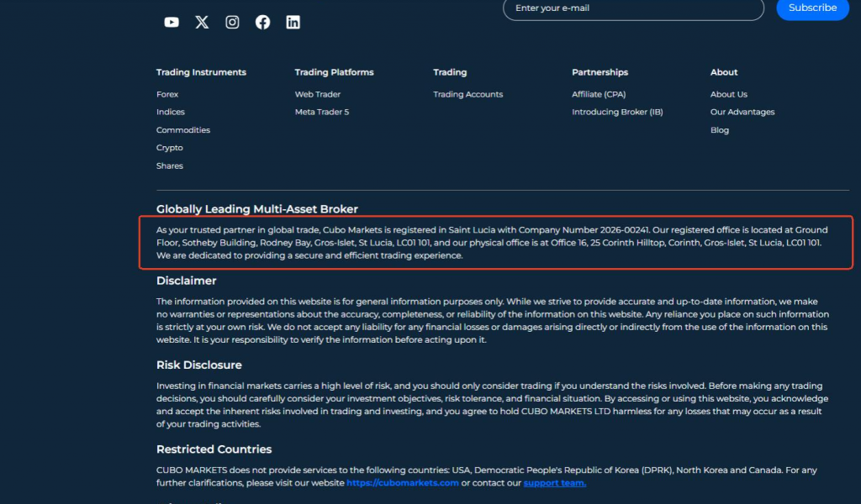Screen dimensions: 861x504
Task: Open the Forex link
Action: 167,94
